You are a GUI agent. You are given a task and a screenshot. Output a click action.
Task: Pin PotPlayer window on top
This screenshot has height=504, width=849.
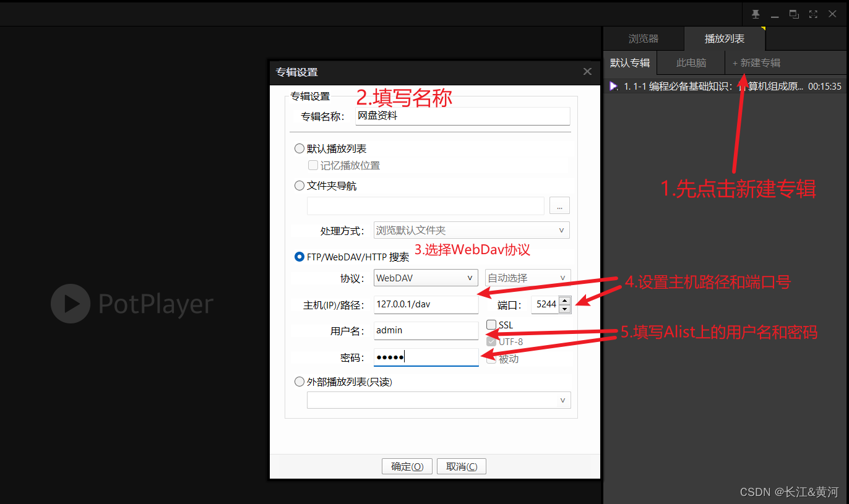[756, 14]
